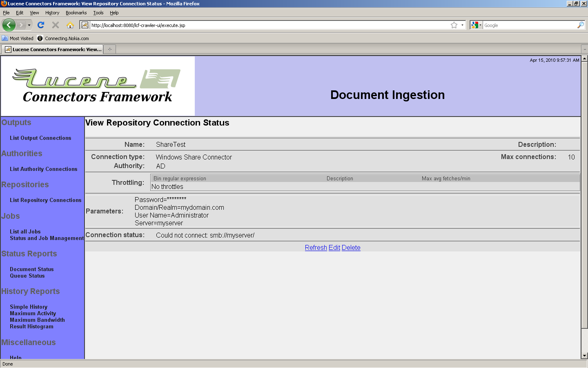Click the Edit link for ShareTest connection
Viewport: 588px width, 368px height.
click(334, 247)
